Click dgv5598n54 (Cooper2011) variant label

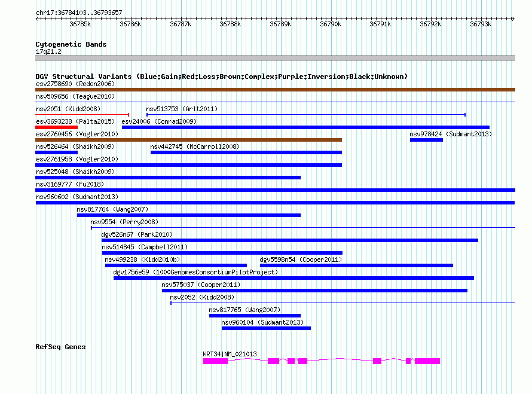(301, 259)
